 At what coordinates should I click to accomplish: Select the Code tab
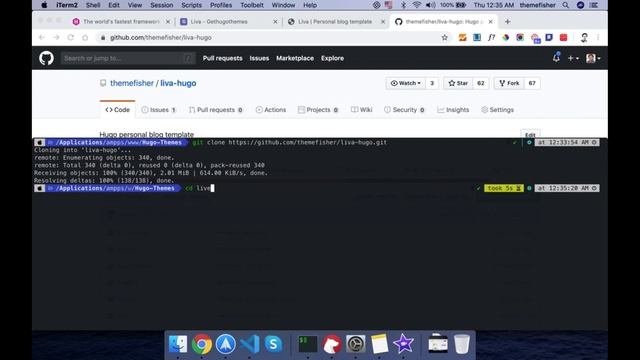(118, 110)
